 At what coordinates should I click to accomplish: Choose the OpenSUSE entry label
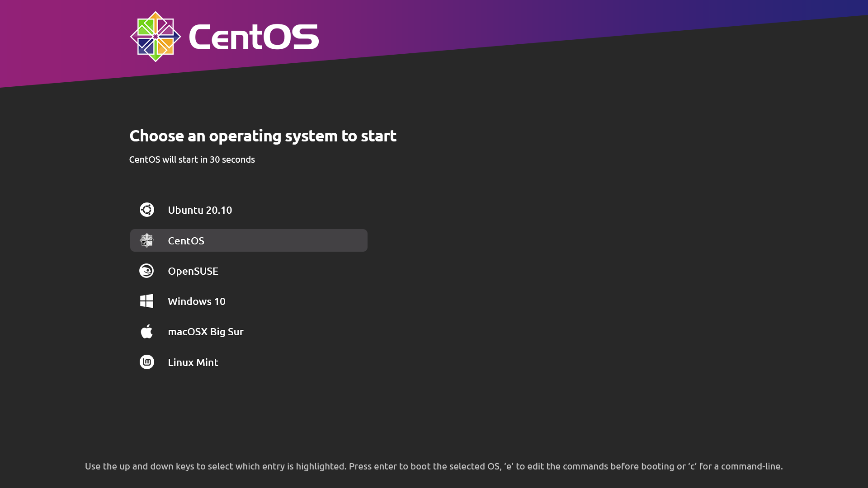193,271
